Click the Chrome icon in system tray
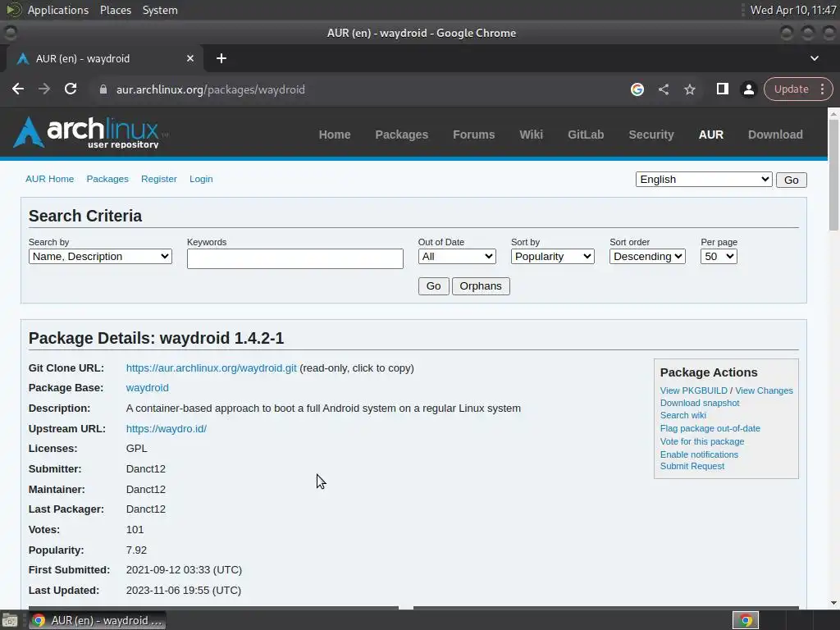Screen dimensions: 840x630 (746, 620)
